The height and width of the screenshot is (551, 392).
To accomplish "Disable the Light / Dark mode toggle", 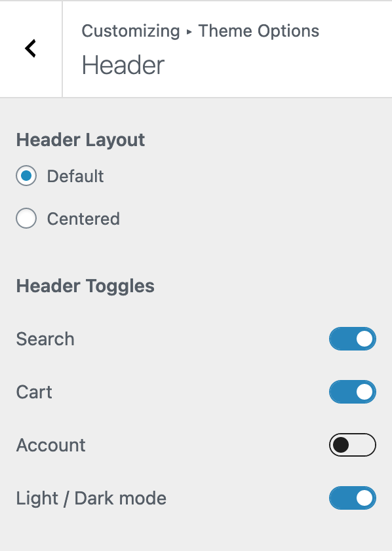I will point(353,498).
